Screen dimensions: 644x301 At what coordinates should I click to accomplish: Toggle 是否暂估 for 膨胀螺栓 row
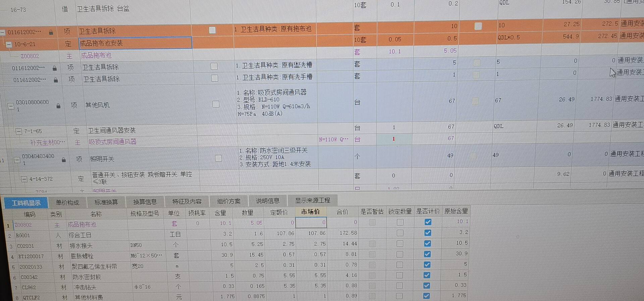[x=372, y=254]
